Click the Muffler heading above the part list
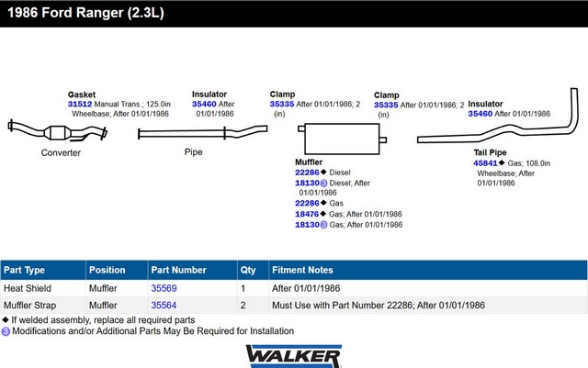 309,162
